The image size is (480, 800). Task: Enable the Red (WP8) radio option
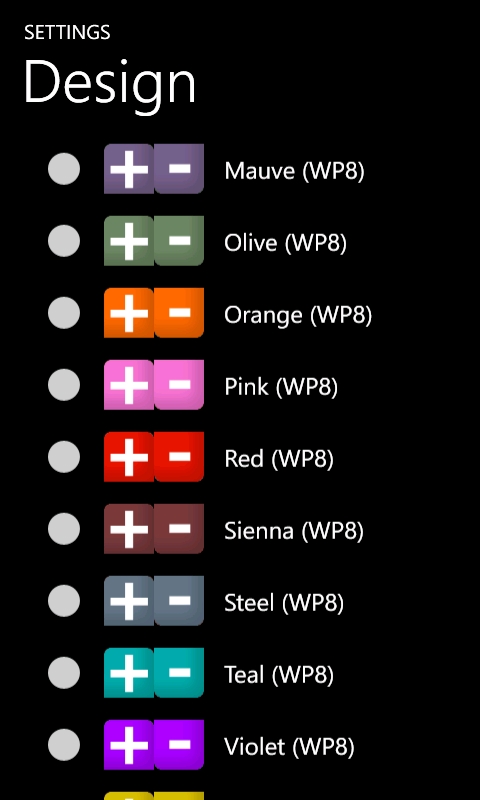(64, 457)
